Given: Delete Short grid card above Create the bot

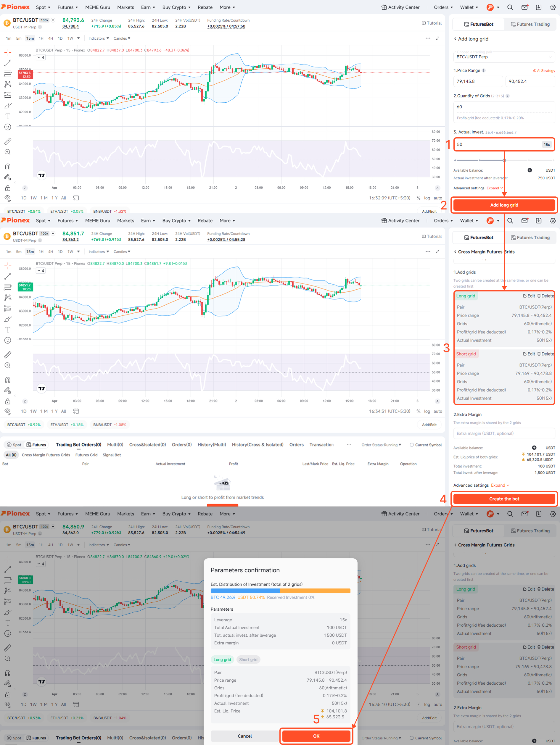Looking at the screenshot, I should coord(545,354).
